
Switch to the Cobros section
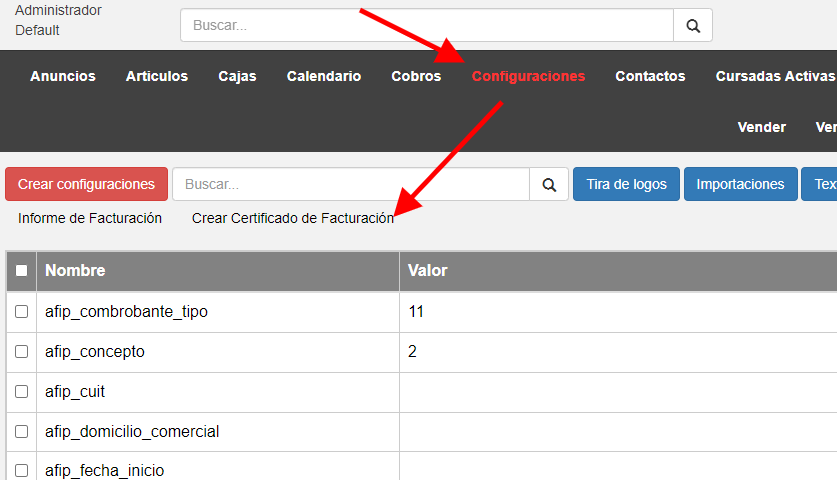[x=416, y=76]
